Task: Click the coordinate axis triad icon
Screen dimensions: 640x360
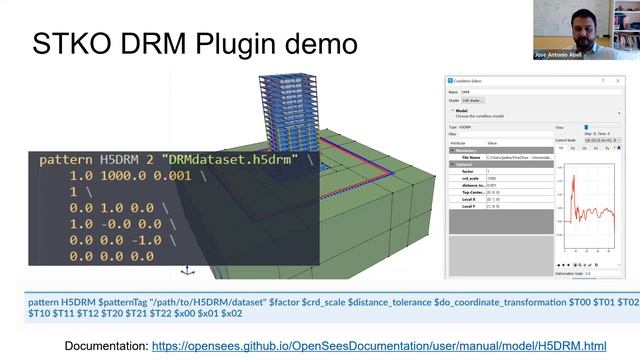Action: (x=187, y=271)
